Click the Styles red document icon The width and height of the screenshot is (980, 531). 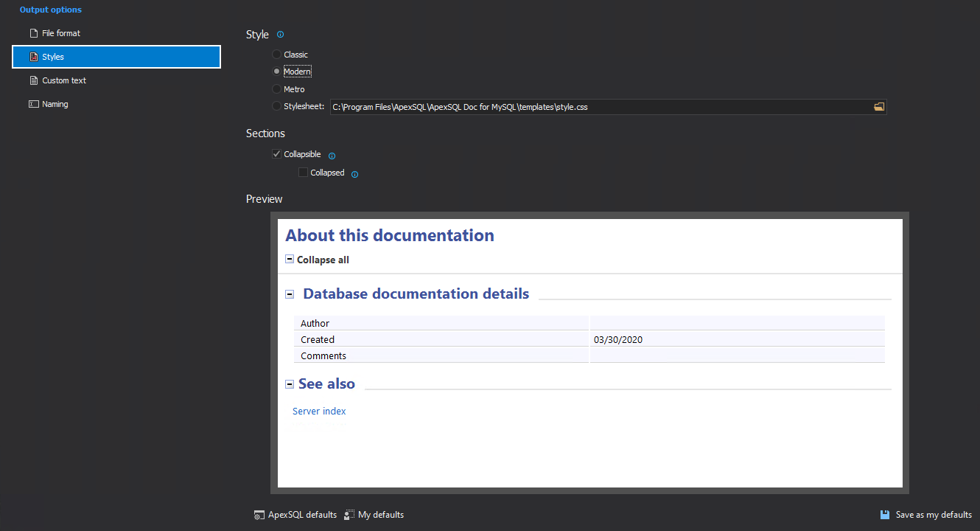tap(33, 57)
